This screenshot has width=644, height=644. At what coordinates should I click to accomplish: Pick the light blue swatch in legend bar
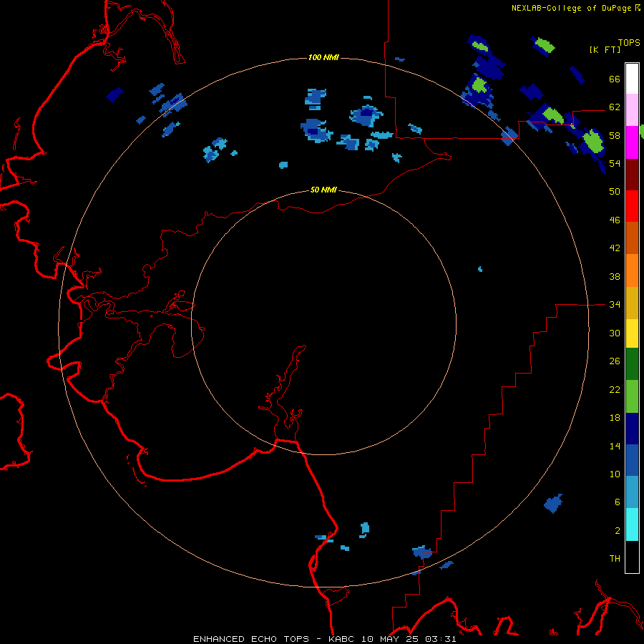632,492
